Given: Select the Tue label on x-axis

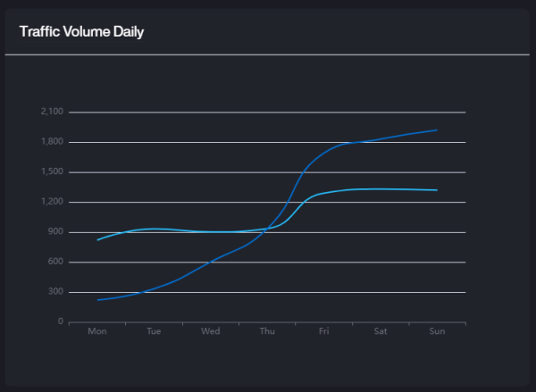Looking at the screenshot, I should click(154, 331).
